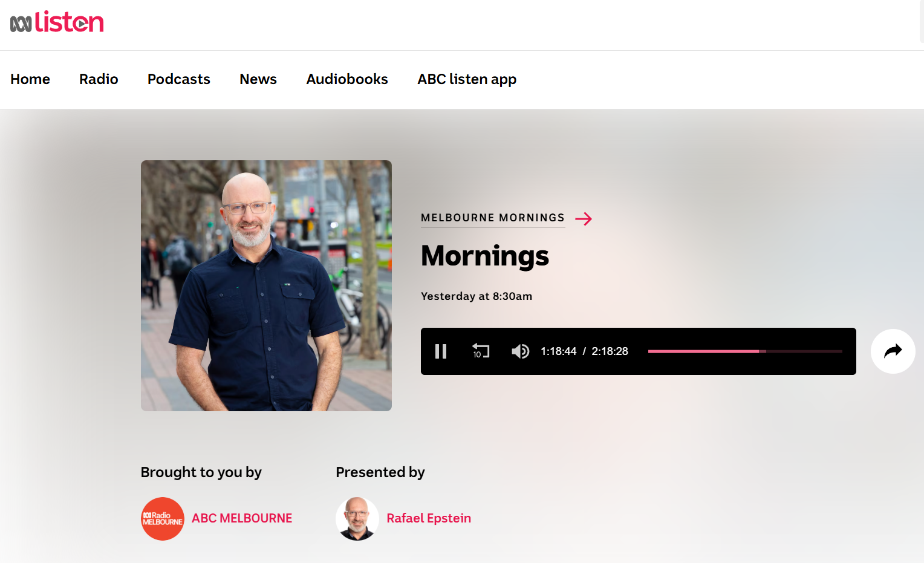This screenshot has width=924, height=563.
Task: Click the 'Brought to you by' heading
Action: tap(201, 472)
